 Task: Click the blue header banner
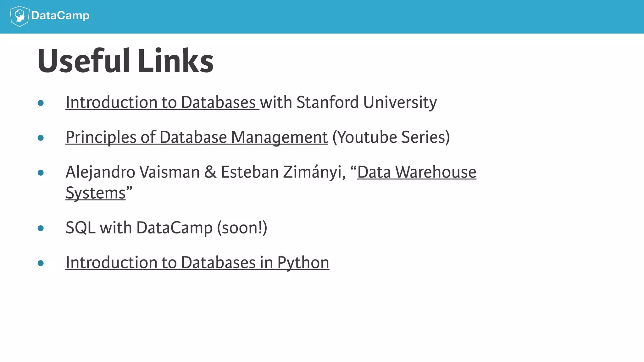[346, 16]
